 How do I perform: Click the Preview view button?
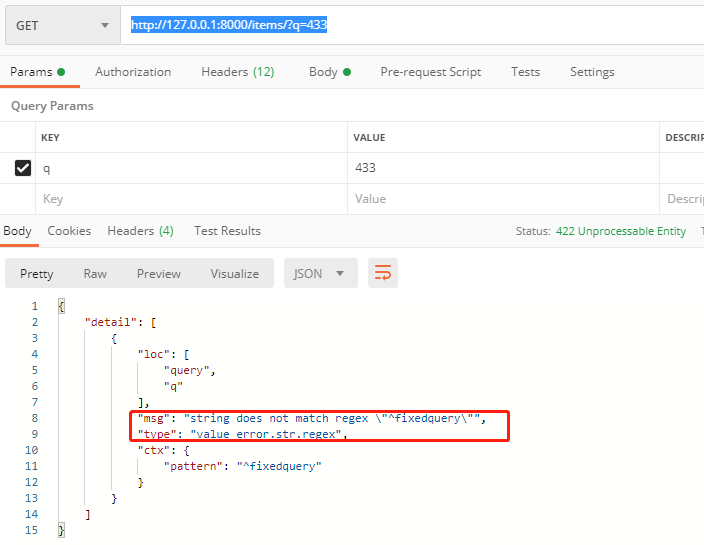click(x=159, y=273)
